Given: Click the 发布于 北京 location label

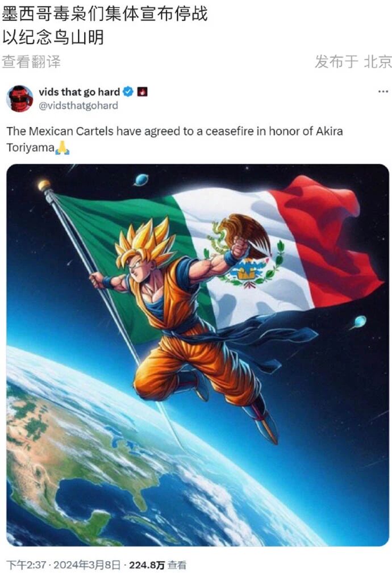Looking at the screenshot, I should coord(353,61).
